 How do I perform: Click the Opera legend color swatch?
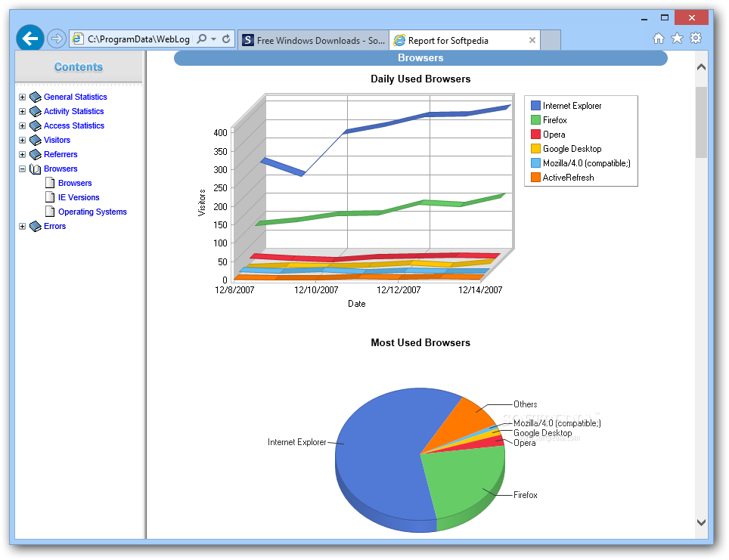tap(535, 135)
